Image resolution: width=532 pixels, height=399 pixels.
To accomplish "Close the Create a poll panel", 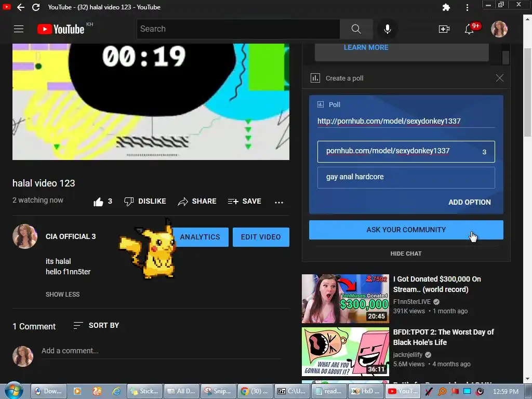I will point(499,78).
